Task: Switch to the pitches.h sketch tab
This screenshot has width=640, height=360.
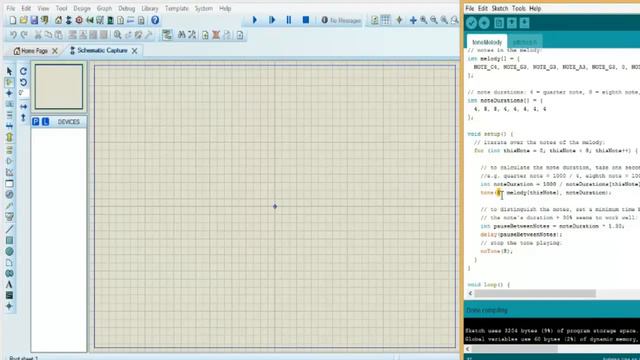Action: point(525,42)
